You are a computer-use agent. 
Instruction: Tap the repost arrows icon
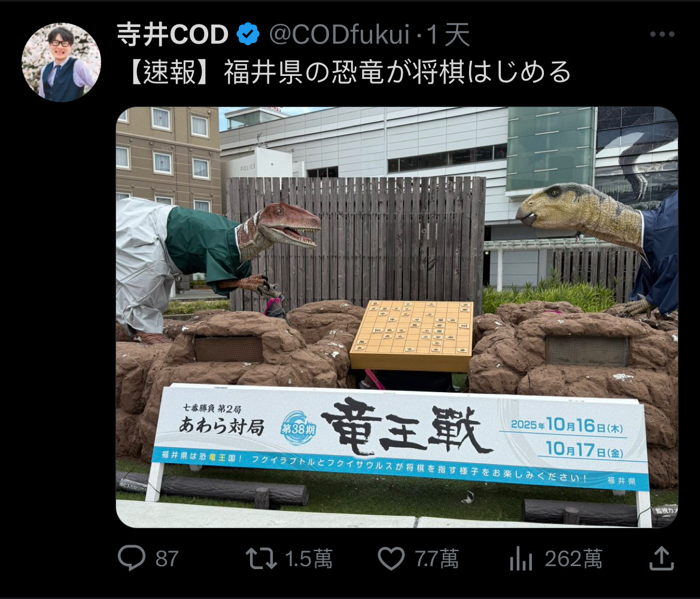(x=261, y=558)
